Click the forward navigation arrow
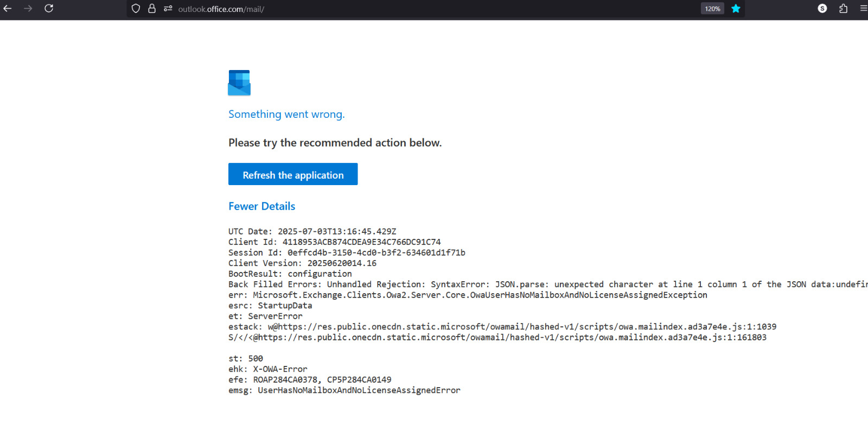Screen dimensions: 868x424 click(28, 9)
